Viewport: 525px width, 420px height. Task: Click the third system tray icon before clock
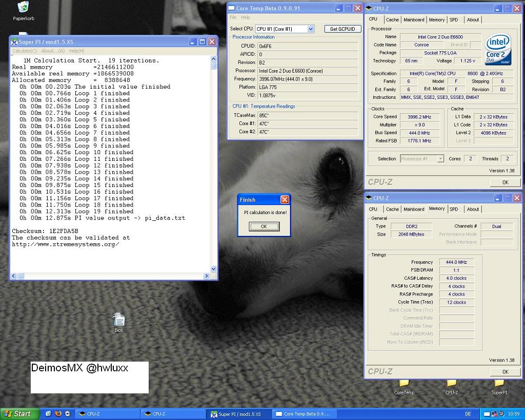coord(501,414)
